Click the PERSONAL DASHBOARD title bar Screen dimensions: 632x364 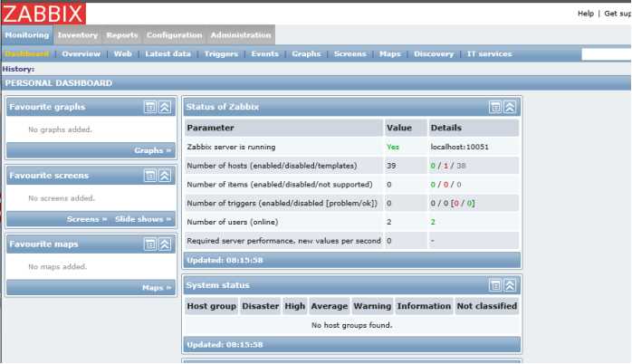(316, 83)
